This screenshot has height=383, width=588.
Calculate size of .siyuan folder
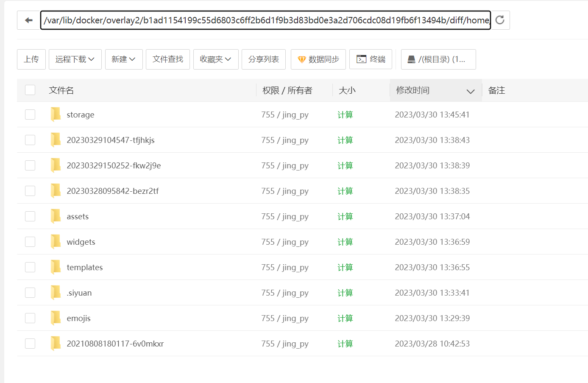click(345, 293)
